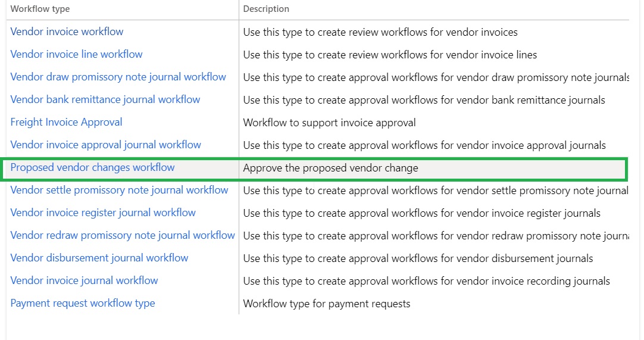
Task: Click the Vendor disbursement journal workflow link
Action: pos(99,258)
